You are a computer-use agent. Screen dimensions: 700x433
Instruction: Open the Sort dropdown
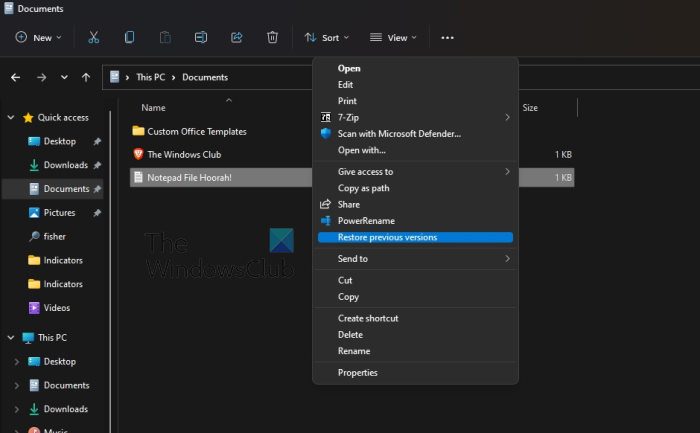pos(327,38)
